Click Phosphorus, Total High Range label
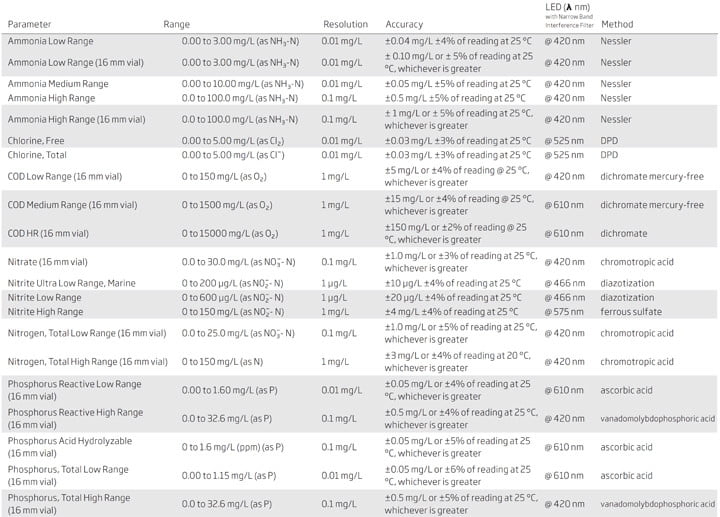This screenshot has width=720, height=517. point(69,504)
